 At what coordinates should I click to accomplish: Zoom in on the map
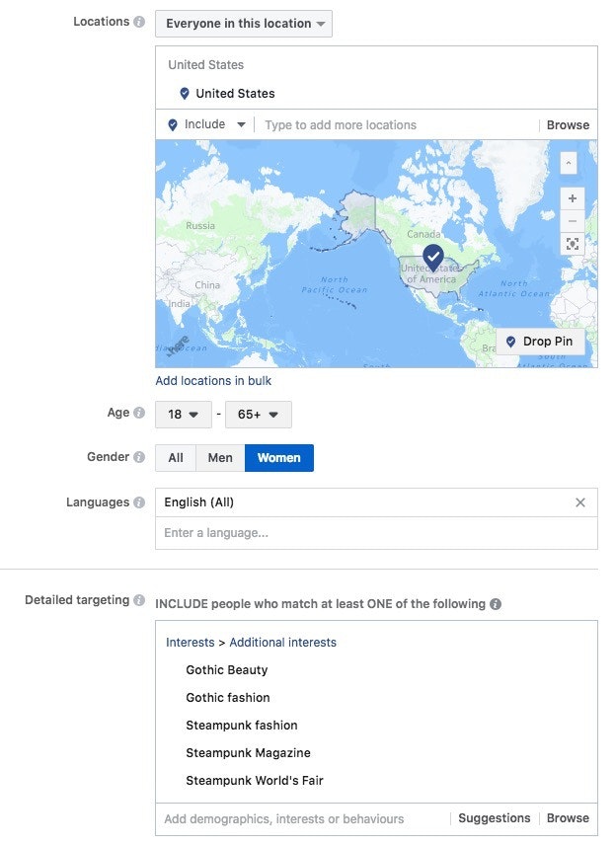pos(572,197)
